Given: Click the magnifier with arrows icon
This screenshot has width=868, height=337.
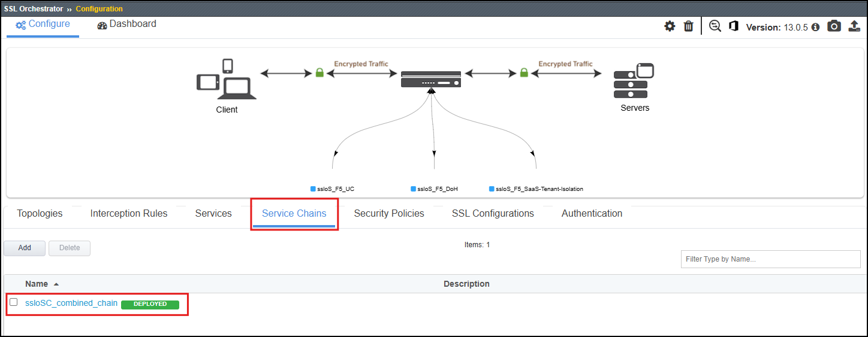Looking at the screenshot, I should point(715,26).
